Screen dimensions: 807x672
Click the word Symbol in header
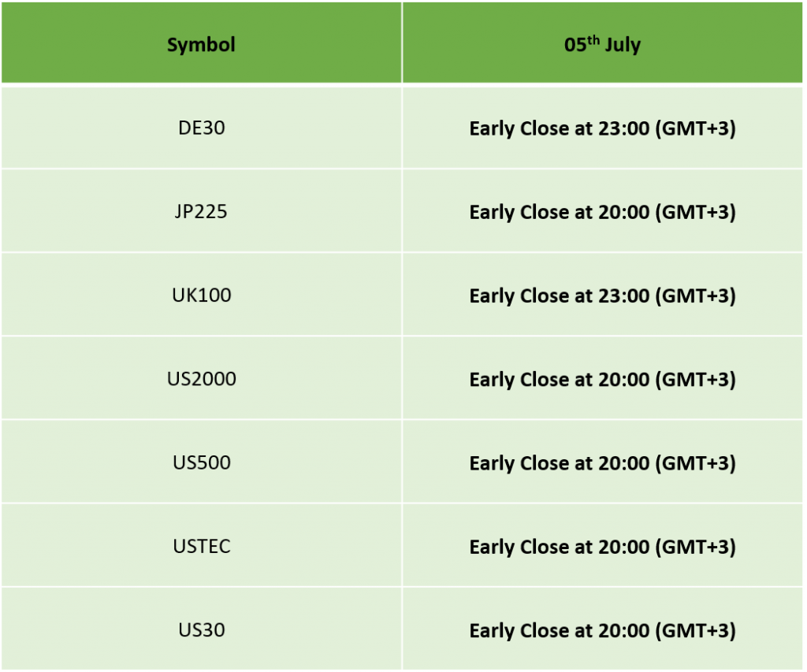click(201, 45)
